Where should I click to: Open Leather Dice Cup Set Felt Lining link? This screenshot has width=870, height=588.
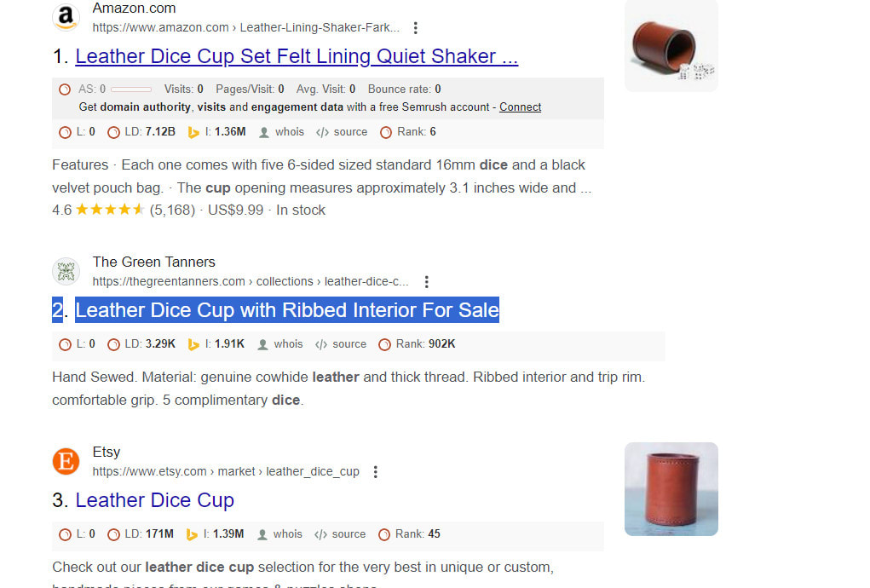[x=297, y=56]
